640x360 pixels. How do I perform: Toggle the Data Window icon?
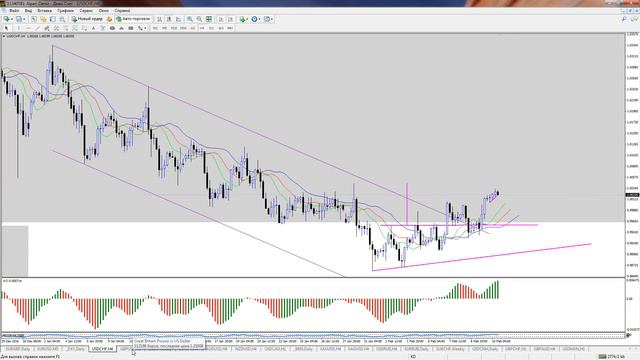43,19
